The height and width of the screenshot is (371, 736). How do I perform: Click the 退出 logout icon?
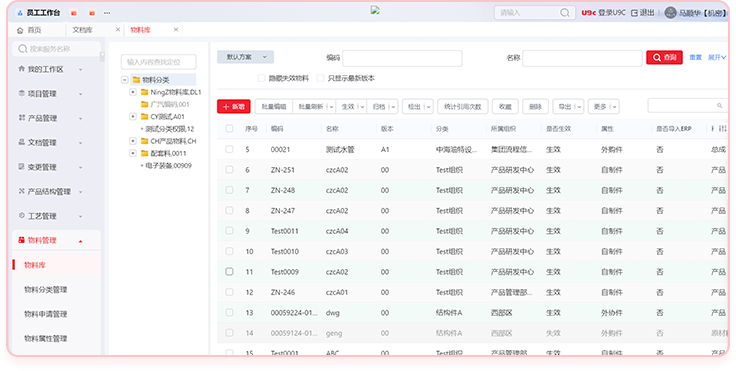click(x=634, y=13)
